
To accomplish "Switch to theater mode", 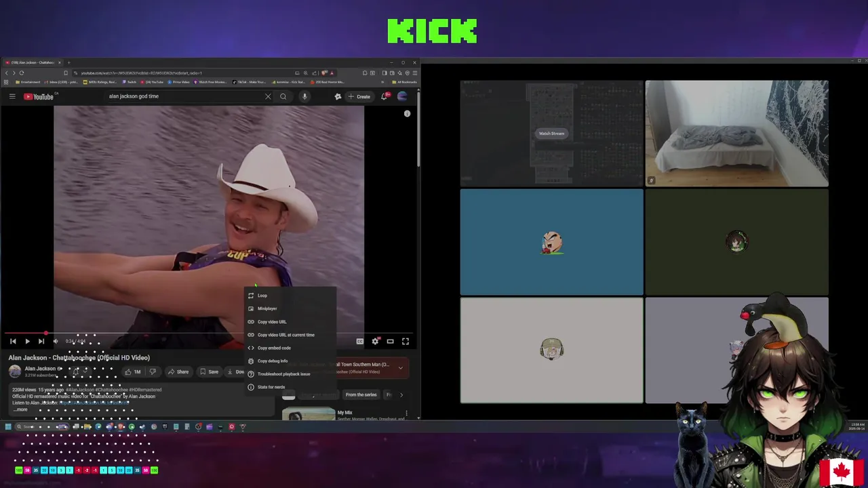I will (x=390, y=342).
